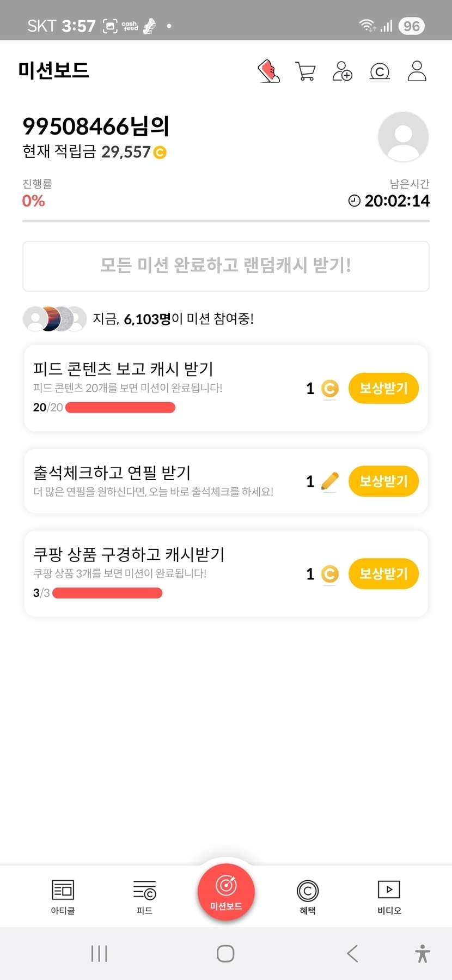
Task: Open recent apps from navigation bar
Action: (x=99, y=953)
